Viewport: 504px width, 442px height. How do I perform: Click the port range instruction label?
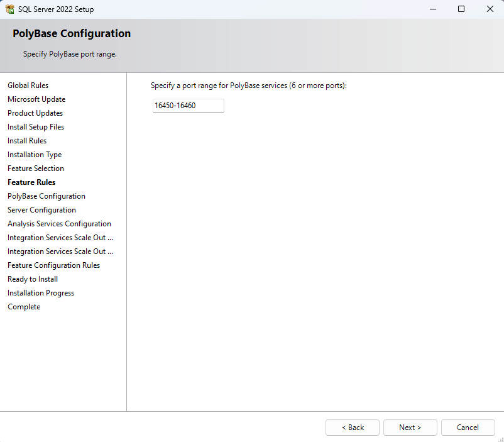tap(249, 86)
